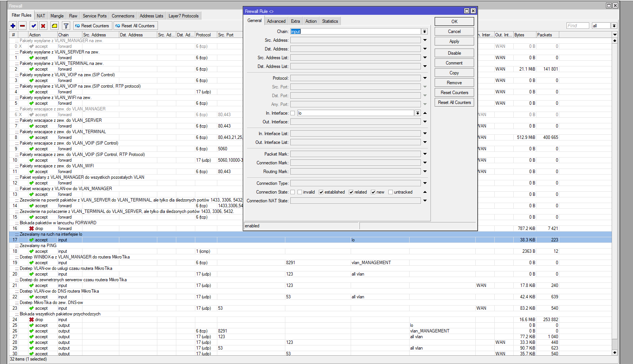The width and height of the screenshot is (633, 364).
Task: Open the table column selector arrow
Action: 615,35
